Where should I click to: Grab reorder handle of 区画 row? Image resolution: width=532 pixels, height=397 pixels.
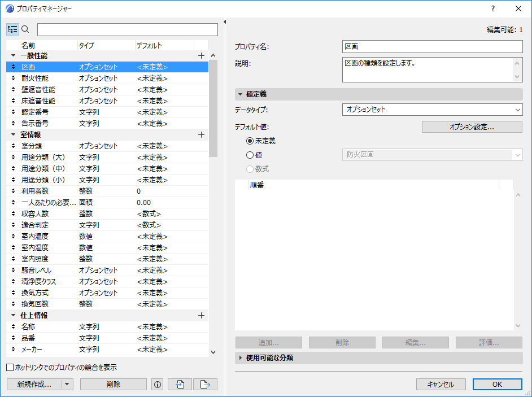(x=13, y=67)
